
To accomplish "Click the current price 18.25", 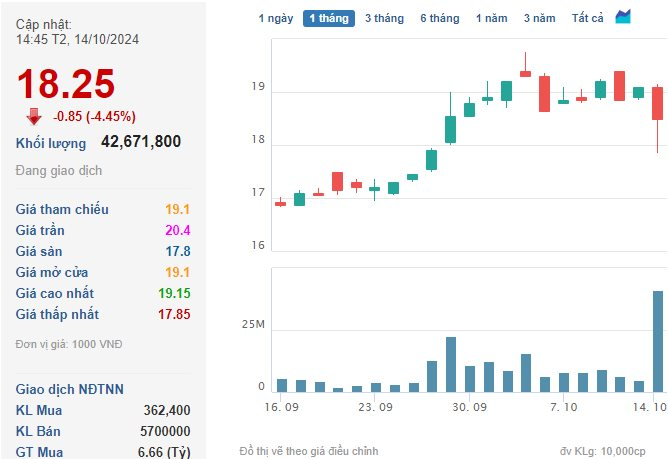I will click(x=66, y=84).
